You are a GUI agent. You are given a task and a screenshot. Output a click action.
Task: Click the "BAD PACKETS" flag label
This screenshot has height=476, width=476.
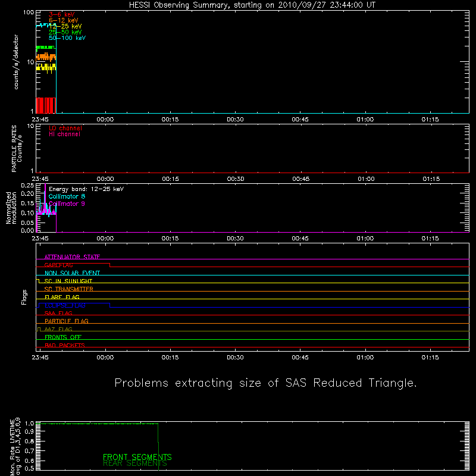65,345
